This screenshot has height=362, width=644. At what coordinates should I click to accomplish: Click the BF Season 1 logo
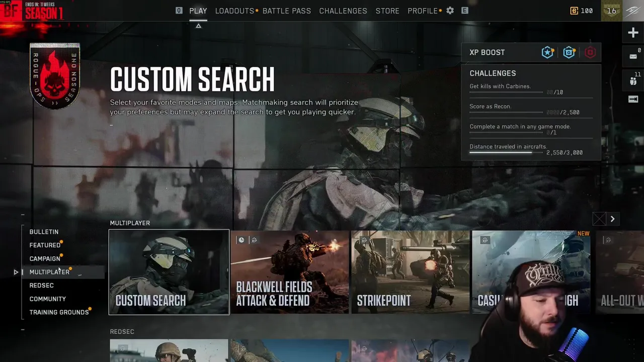point(32,11)
